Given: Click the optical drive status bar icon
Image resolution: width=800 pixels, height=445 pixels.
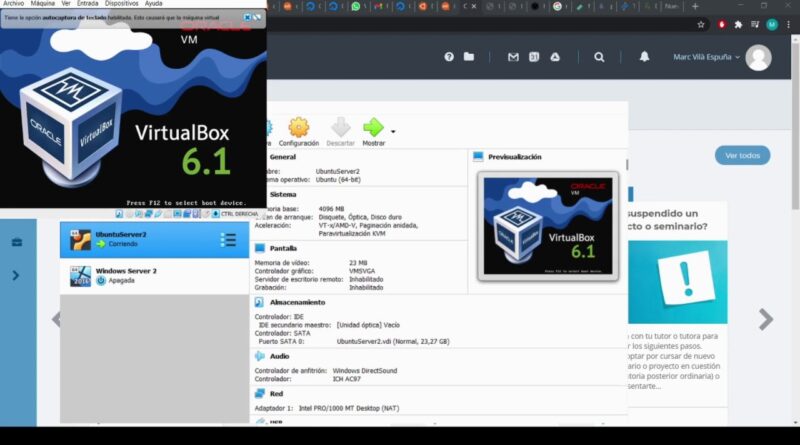Looking at the screenshot, I should [129, 214].
